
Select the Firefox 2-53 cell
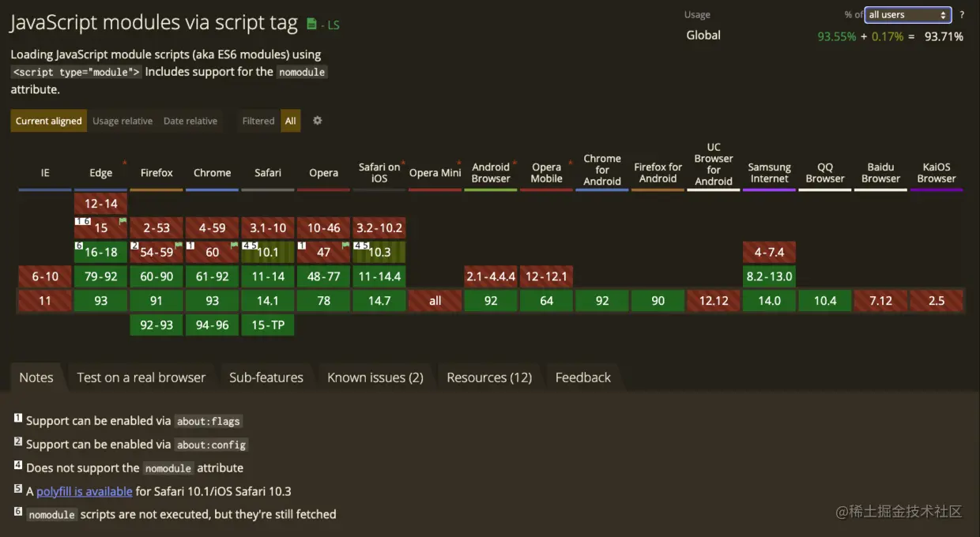point(156,227)
